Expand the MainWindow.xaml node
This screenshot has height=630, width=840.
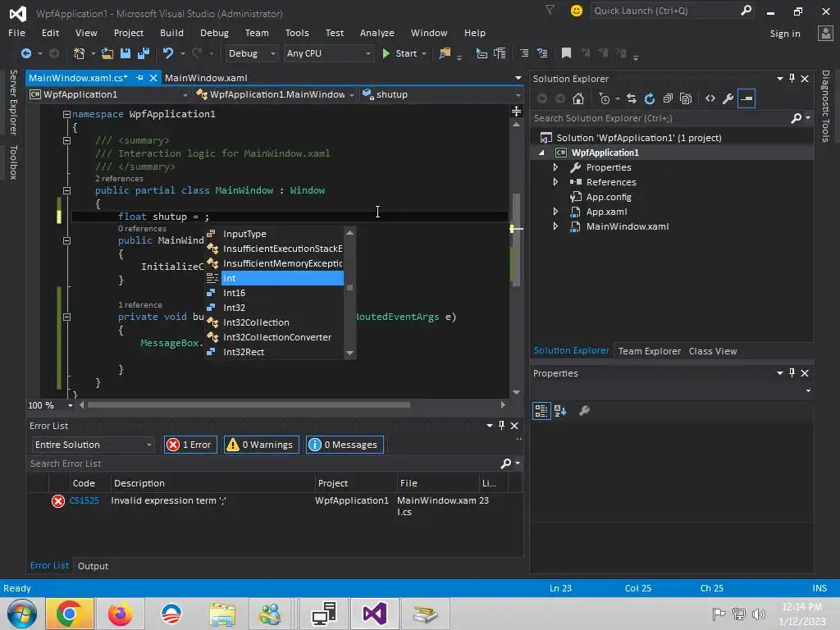click(555, 226)
